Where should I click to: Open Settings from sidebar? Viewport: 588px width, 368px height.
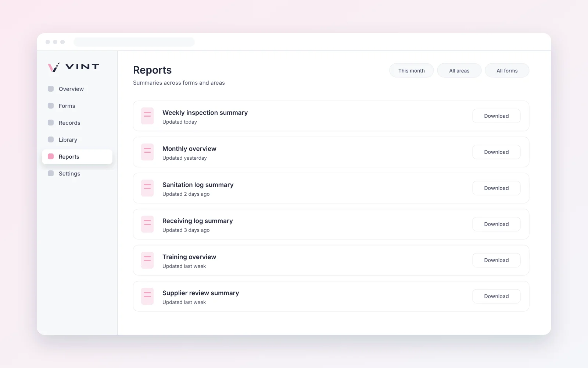point(77,173)
